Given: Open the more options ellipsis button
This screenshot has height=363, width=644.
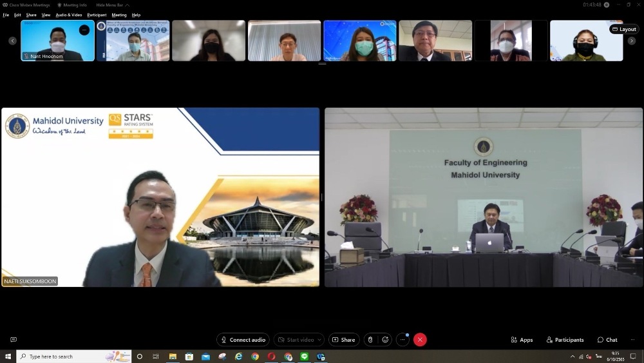Looking at the screenshot, I should [402, 340].
